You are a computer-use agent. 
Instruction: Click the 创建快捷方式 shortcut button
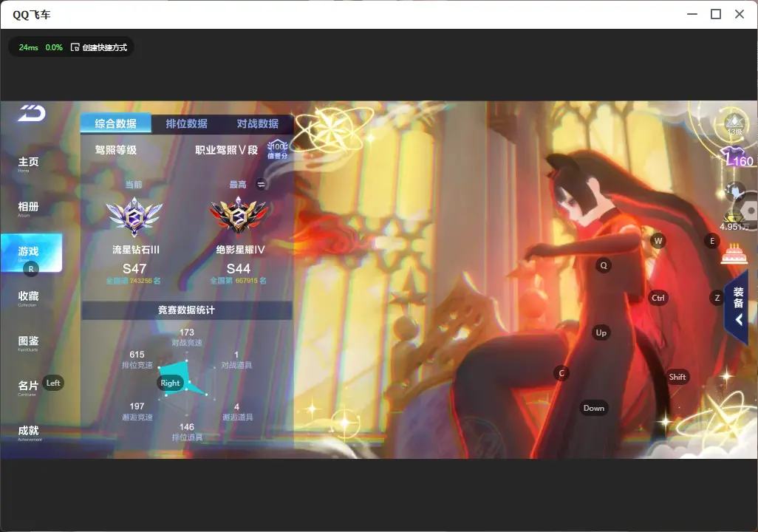[99, 47]
